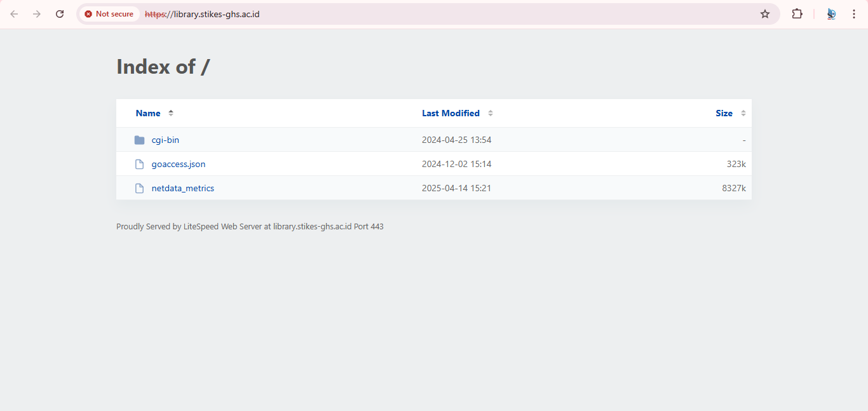Bookmark this page with the star icon

(765, 14)
